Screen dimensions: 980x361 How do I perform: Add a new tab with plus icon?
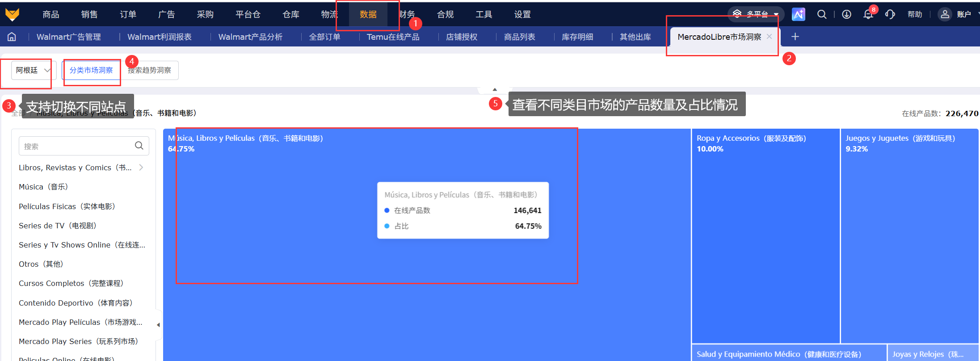tap(795, 37)
